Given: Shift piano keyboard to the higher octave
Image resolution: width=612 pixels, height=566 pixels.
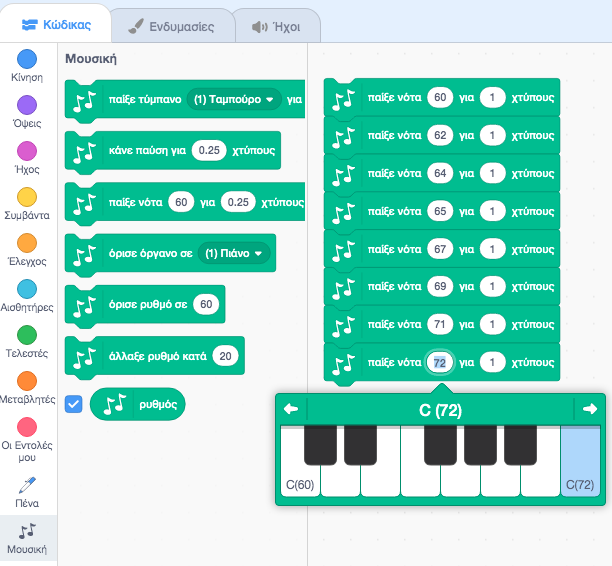Looking at the screenshot, I should pyautogui.click(x=590, y=409).
